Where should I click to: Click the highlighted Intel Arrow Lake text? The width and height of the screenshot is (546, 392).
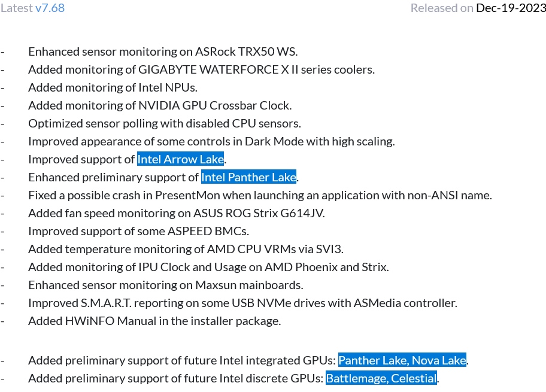[180, 159]
